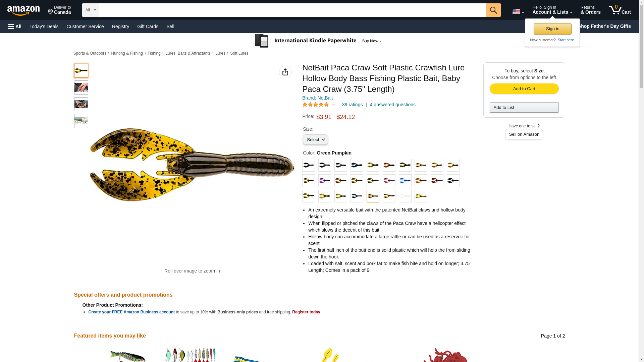Go to Gift Cards in the nav bar

pos(148,26)
